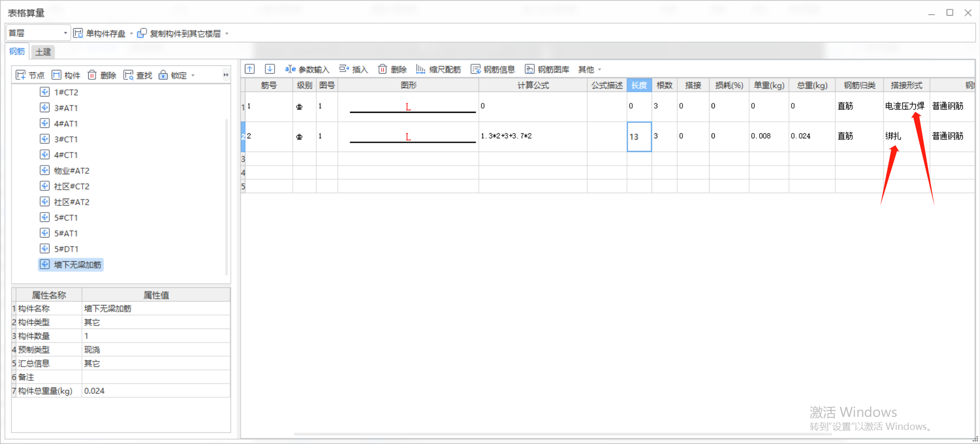Open dropdown arrow beside 复制构件到其它楼层

point(227,33)
